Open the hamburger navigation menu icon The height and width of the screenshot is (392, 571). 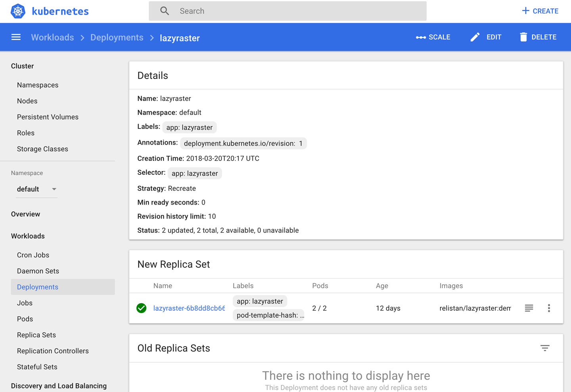point(16,37)
